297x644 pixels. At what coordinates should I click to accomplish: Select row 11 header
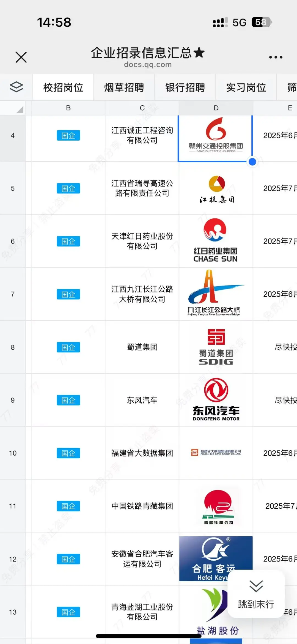(x=13, y=506)
